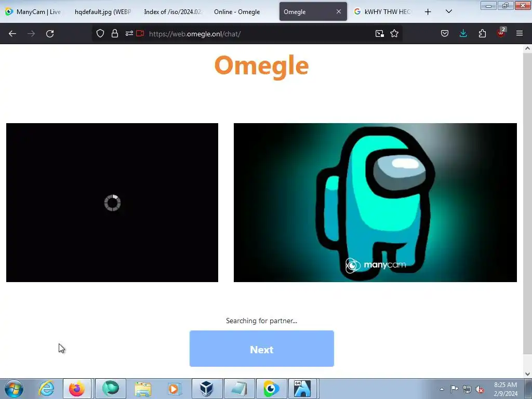The height and width of the screenshot is (399, 532).
Task: Click the Searching for partner status text
Action: pyautogui.click(x=262, y=321)
